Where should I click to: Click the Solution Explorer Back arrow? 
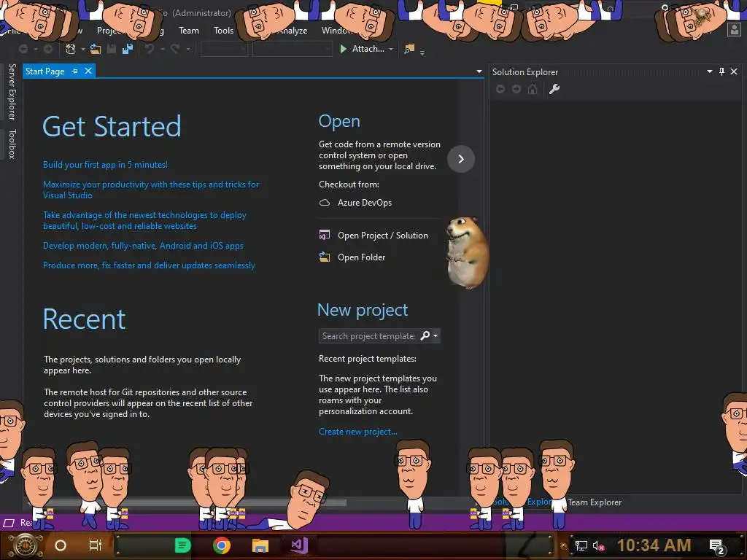click(500, 89)
